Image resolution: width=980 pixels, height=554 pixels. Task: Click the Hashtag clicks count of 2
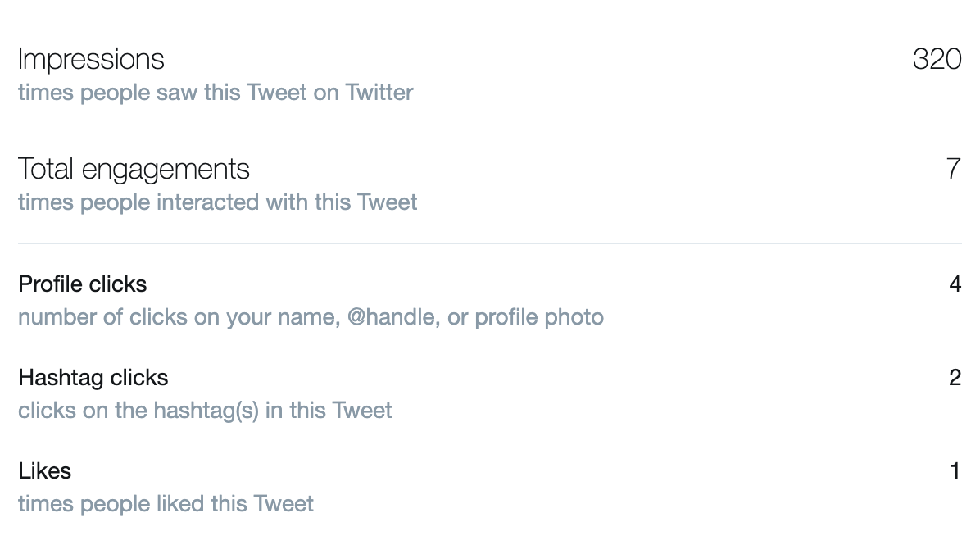(x=955, y=378)
